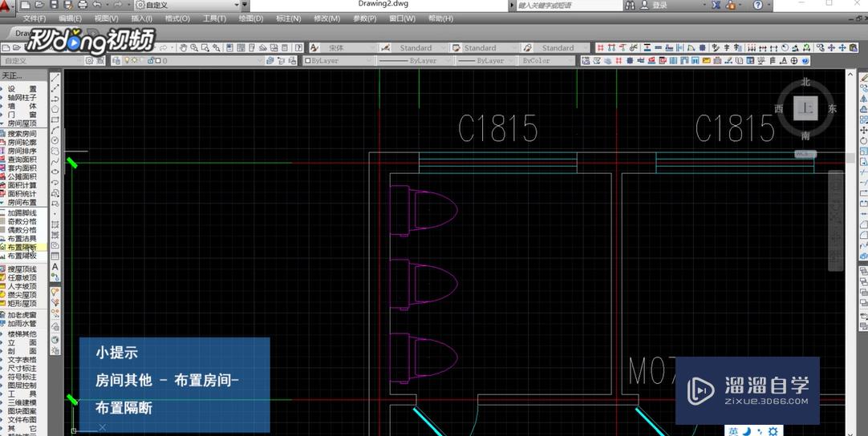Click the text style A icon
The image size is (868, 436).
coord(314,47)
